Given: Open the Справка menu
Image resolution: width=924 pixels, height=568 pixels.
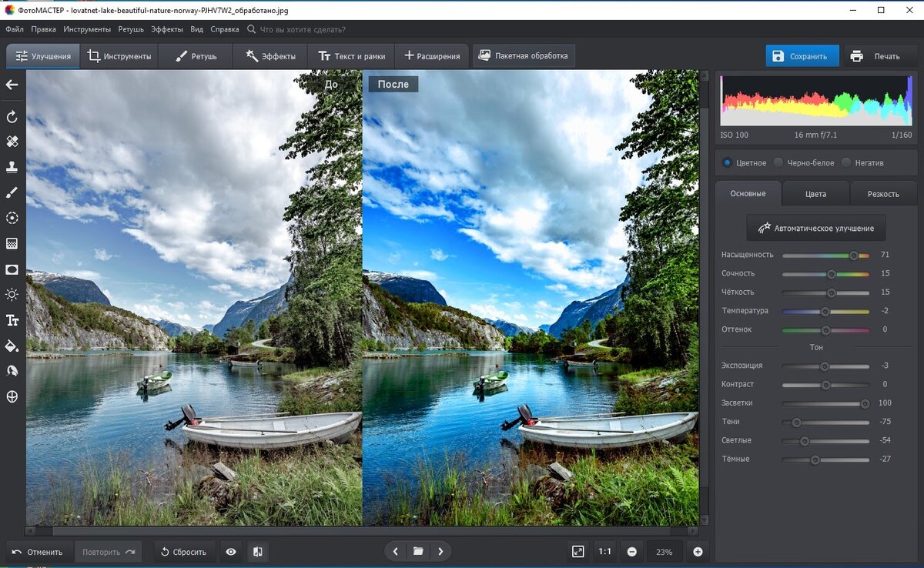Looking at the screenshot, I should point(224,29).
